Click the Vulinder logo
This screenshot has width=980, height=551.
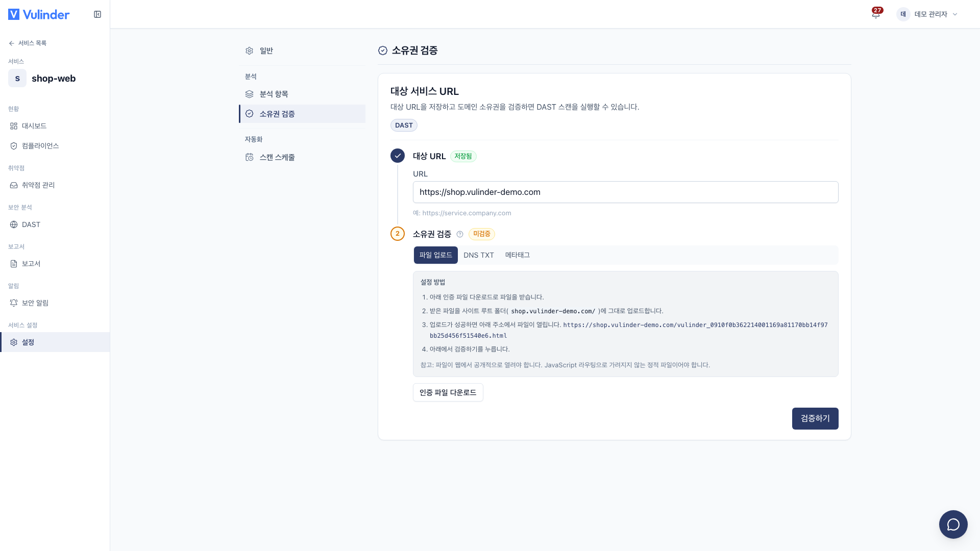point(39,14)
